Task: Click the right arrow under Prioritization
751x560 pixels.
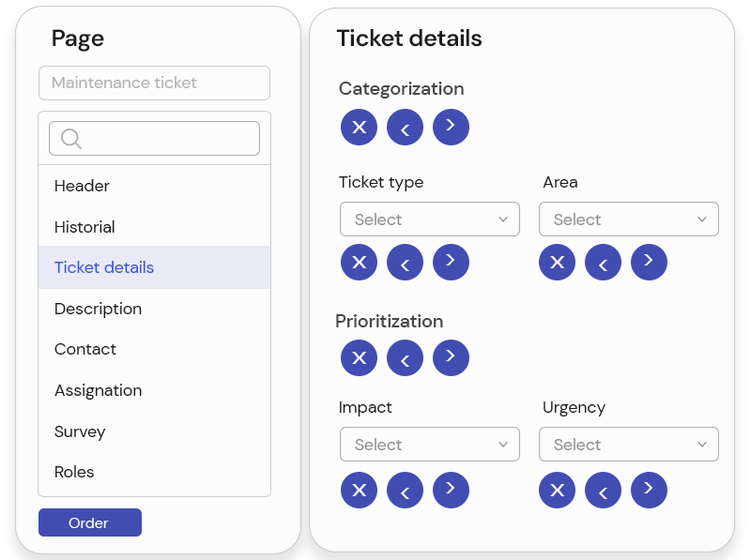Action: 451,357
